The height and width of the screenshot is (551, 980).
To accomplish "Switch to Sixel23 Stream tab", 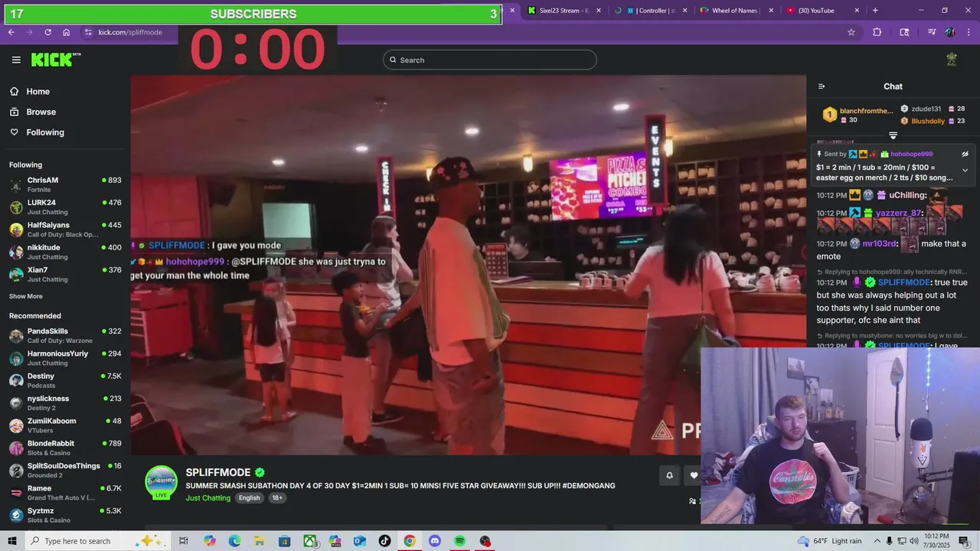I will click(x=563, y=11).
